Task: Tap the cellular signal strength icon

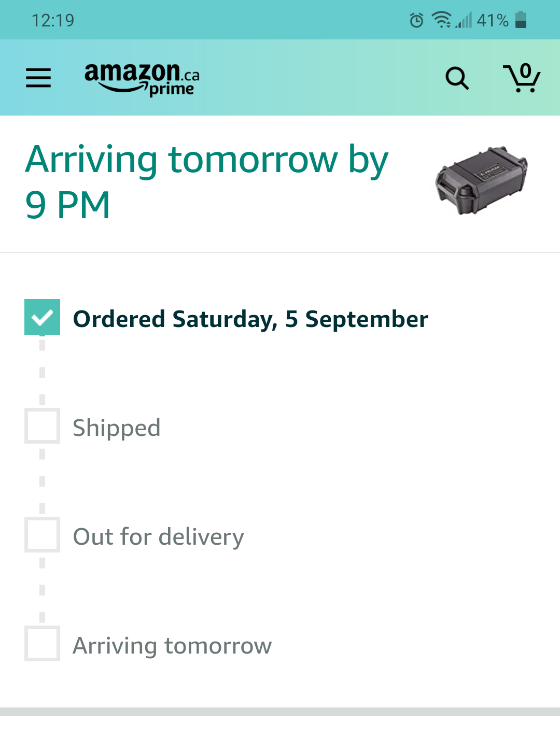Action: 464,21
